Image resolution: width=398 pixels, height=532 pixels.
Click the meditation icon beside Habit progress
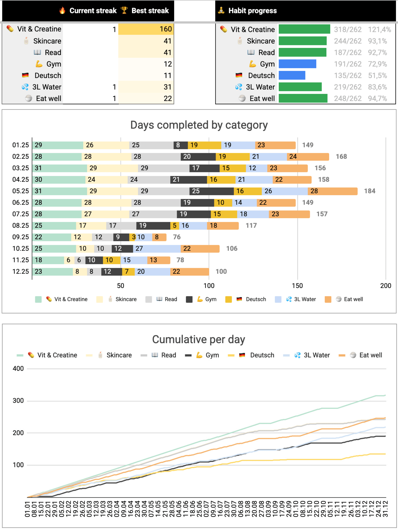pyautogui.click(x=221, y=10)
